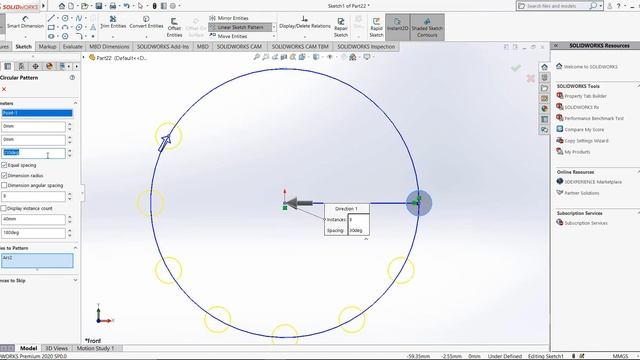Collapse the SOLIDWORKS Resources panel
This screenshot has width=640, height=360.
tap(556, 45)
